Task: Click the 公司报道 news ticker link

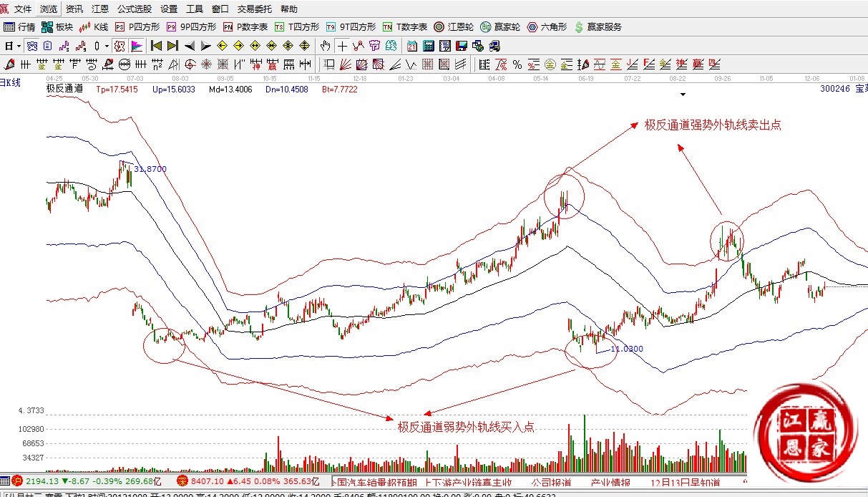Action: coord(551,483)
